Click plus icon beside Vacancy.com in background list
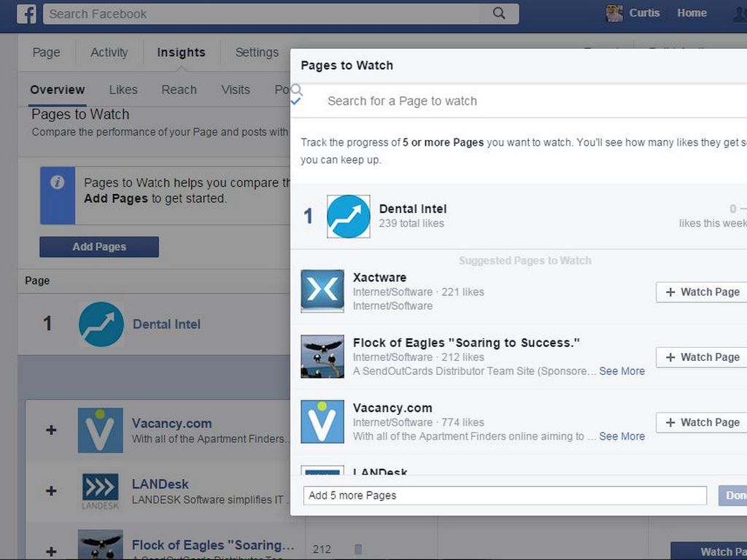The image size is (747, 560). pos(51,430)
